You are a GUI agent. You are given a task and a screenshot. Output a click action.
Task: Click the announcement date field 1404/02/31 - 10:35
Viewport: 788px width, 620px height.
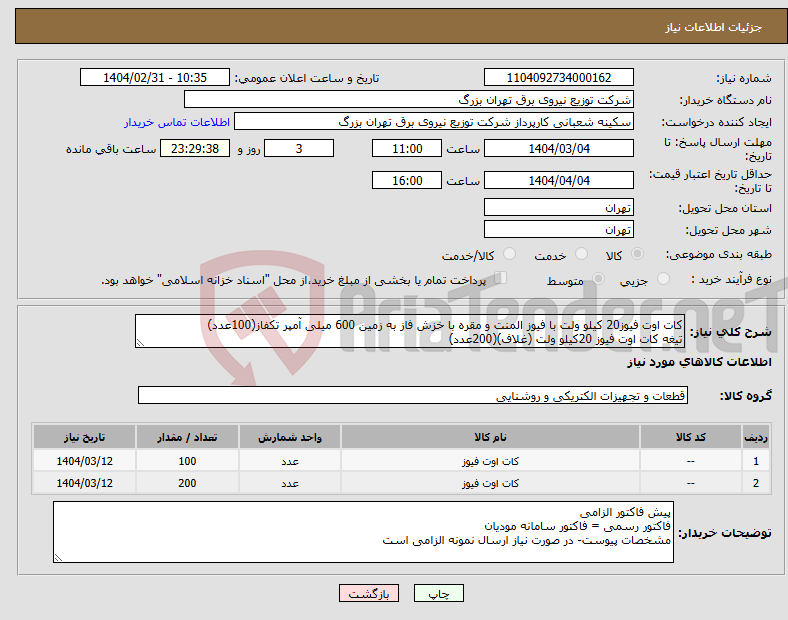155,78
